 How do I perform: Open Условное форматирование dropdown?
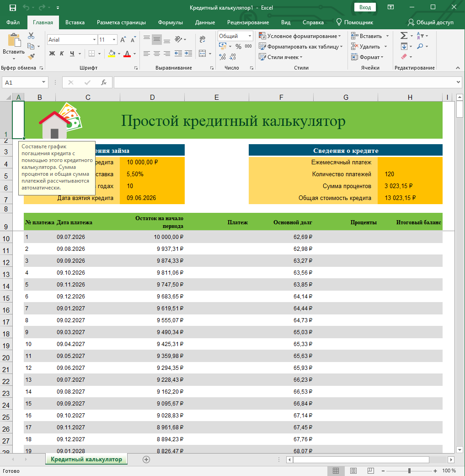[x=299, y=36]
